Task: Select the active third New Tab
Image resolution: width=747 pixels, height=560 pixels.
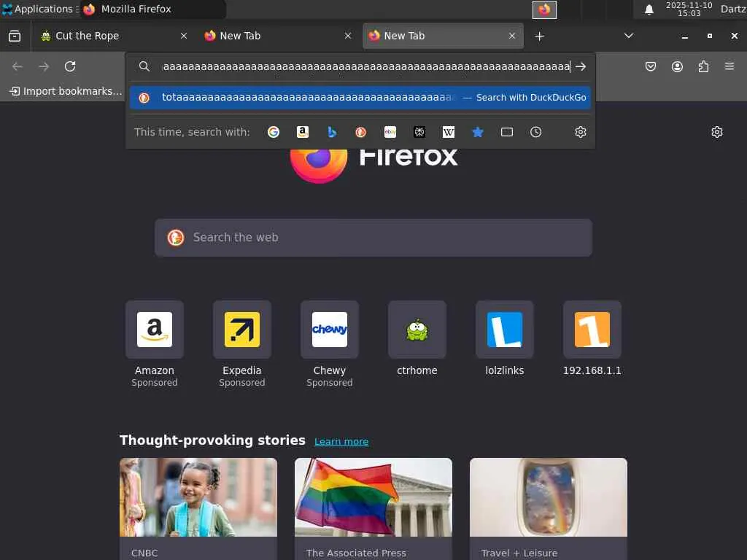Action: 443,36
